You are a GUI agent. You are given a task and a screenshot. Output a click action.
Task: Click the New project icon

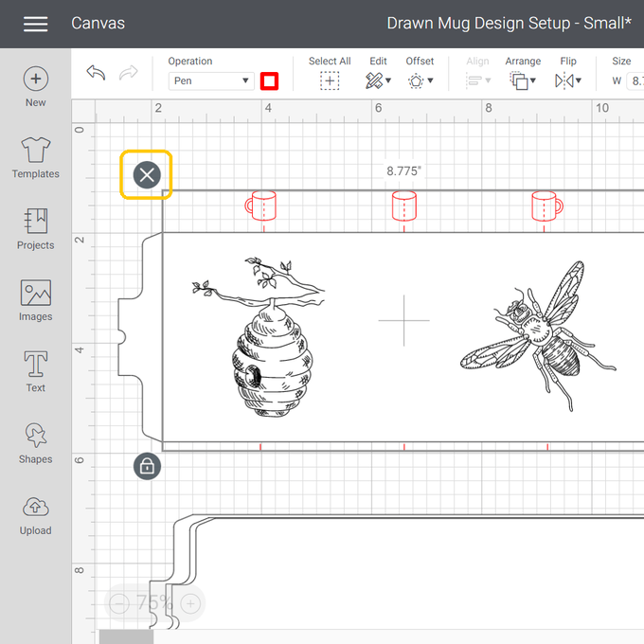35,80
